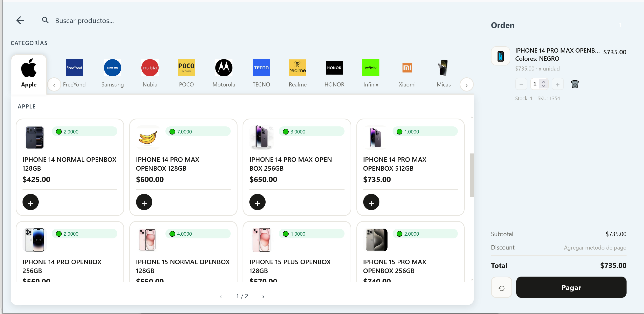
Task: Open the Micas category
Action: [x=444, y=73]
